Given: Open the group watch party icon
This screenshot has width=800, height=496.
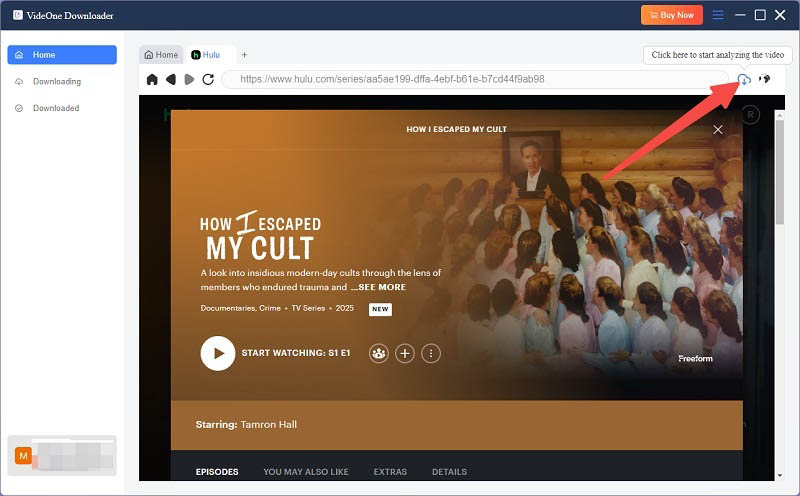Looking at the screenshot, I should click(x=378, y=353).
